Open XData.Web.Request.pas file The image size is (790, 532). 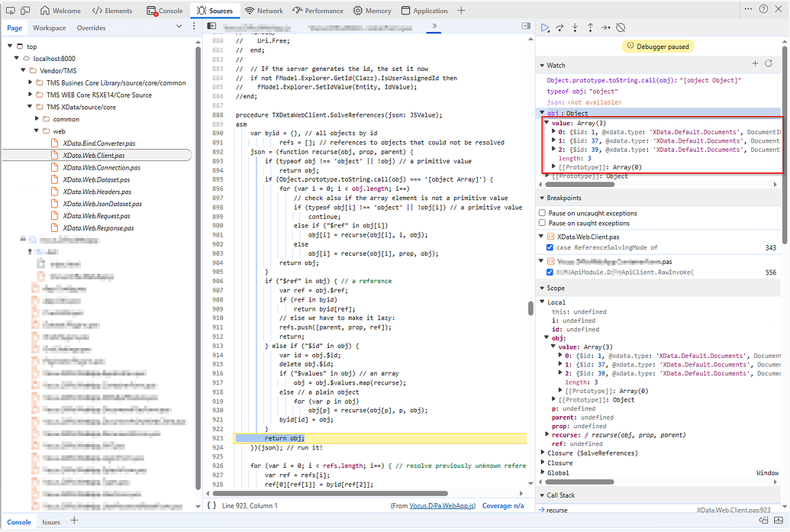coord(96,215)
